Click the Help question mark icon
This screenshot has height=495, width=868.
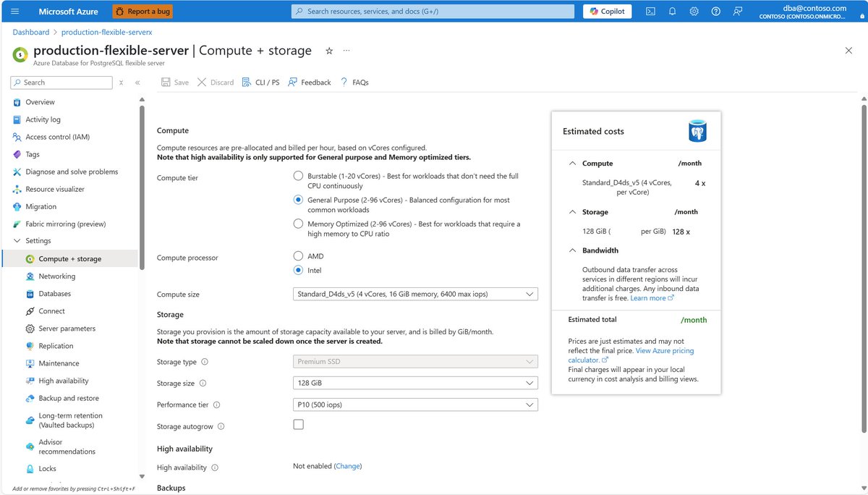pyautogui.click(x=715, y=11)
